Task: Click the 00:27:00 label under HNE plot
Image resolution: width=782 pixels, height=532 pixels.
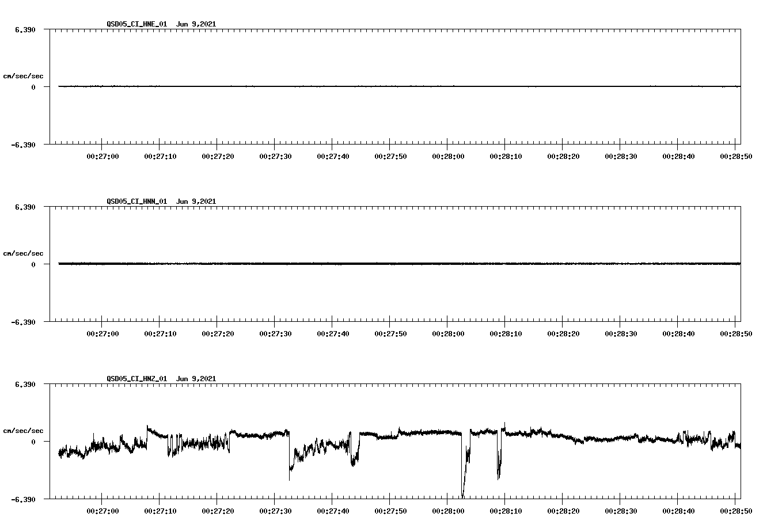Action: pos(103,156)
